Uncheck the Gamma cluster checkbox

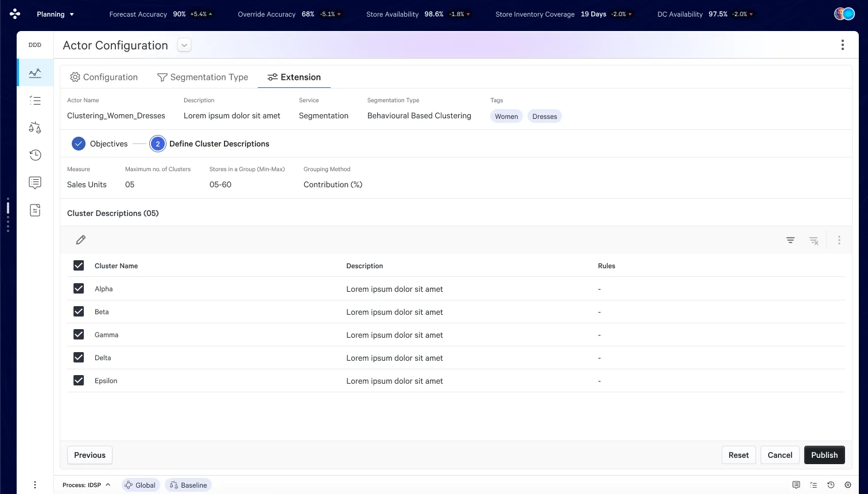tap(79, 334)
